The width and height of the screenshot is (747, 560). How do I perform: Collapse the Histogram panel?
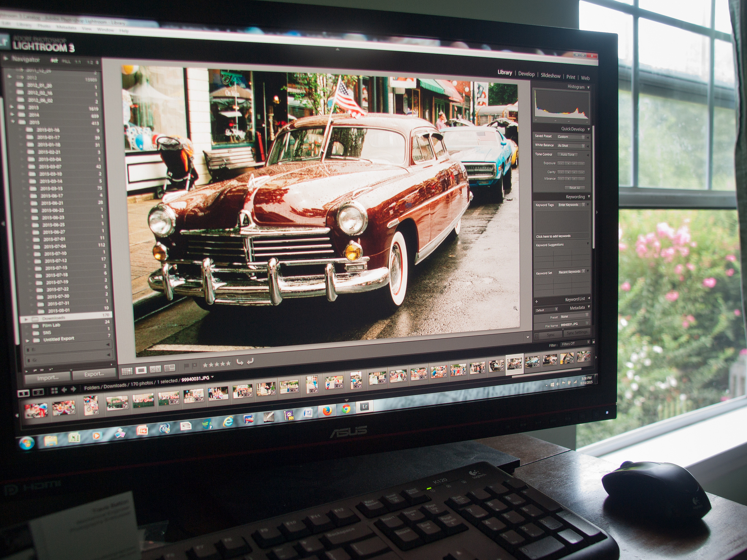tap(588, 87)
